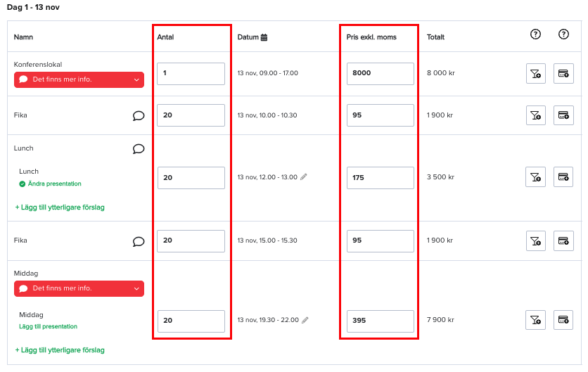588x372 pixels.
Task: Open the comment bubble next to Lunch
Action: click(139, 149)
